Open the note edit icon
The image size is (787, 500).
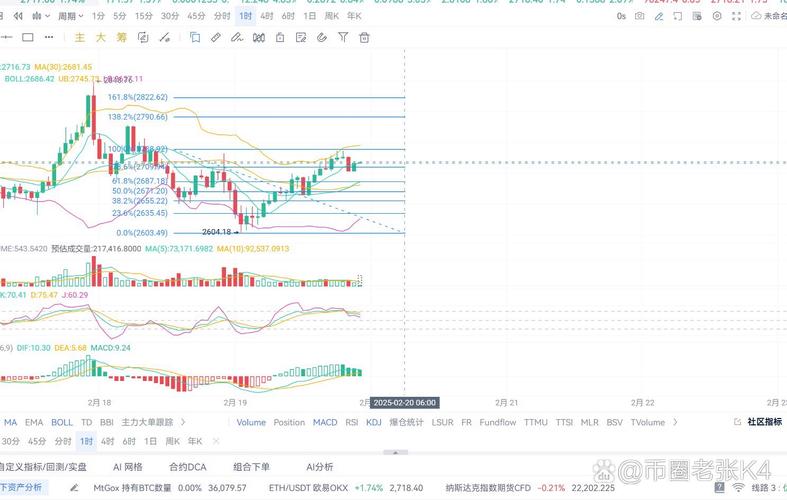301,37
